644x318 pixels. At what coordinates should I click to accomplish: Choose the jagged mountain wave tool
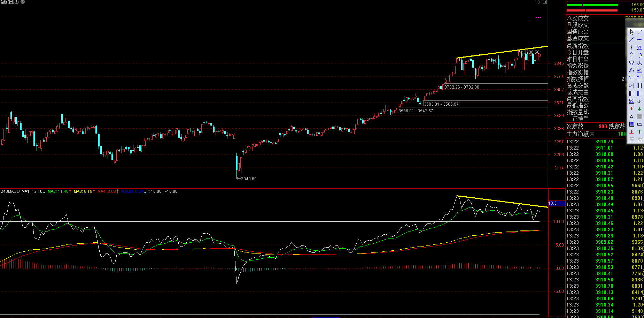(631, 70)
